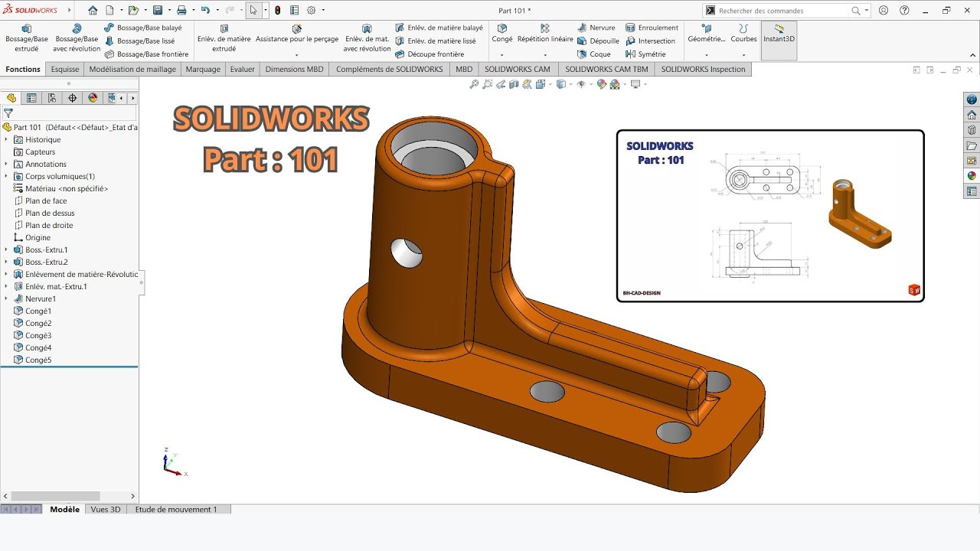Choose Bossage/Base balayé

pos(143,28)
